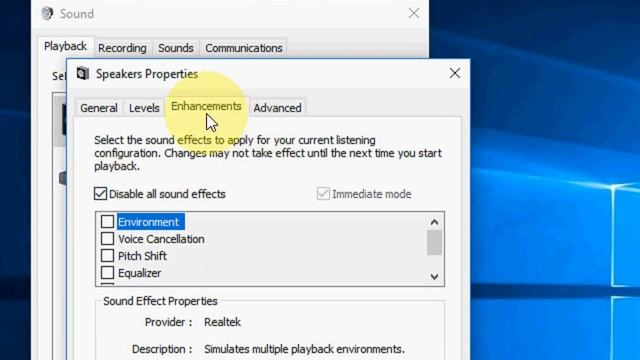The height and width of the screenshot is (360, 640).
Task: Open Sounds tab in Sound window
Action: [x=176, y=48]
